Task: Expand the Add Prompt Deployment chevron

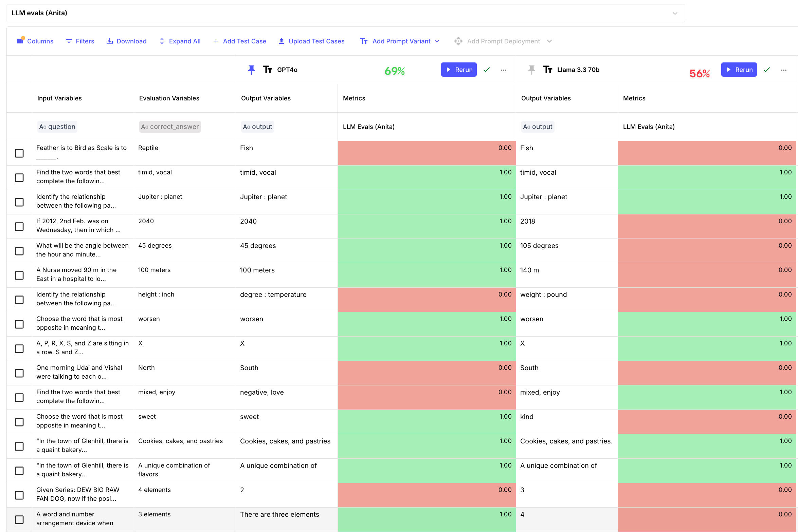Action: [x=549, y=41]
